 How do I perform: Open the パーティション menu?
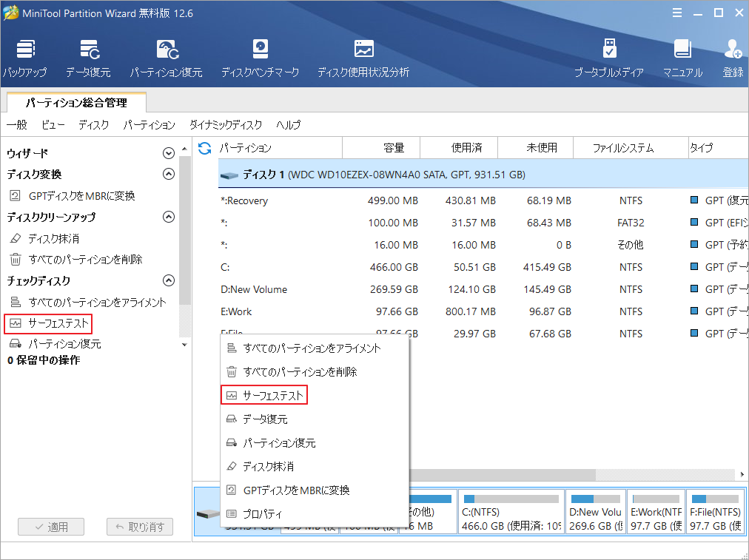pyautogui.click(x=149, y=125)
